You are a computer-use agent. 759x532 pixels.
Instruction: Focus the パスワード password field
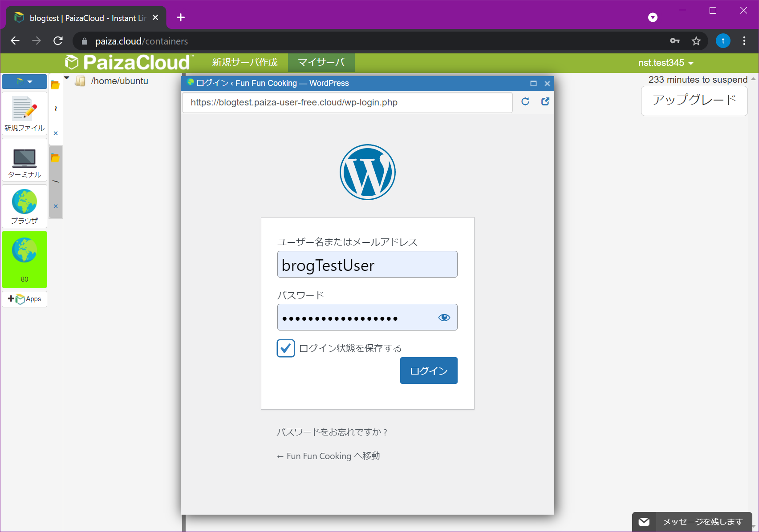point(367,317)
